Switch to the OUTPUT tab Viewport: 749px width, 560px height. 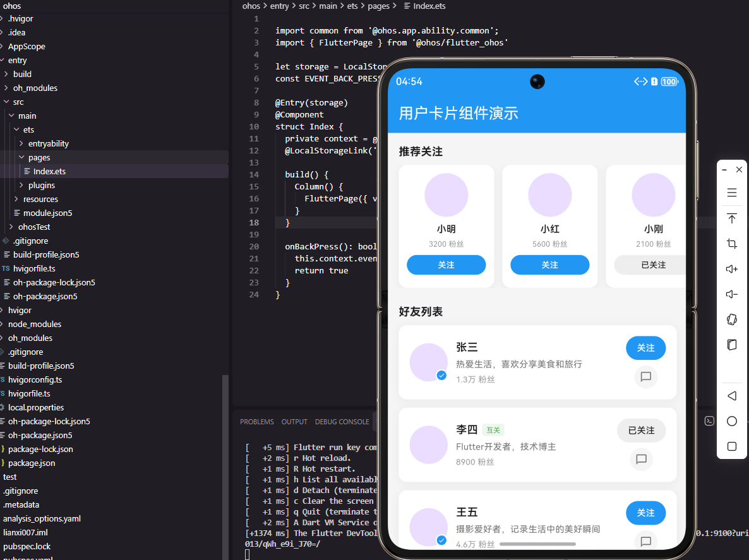(294, 421)
